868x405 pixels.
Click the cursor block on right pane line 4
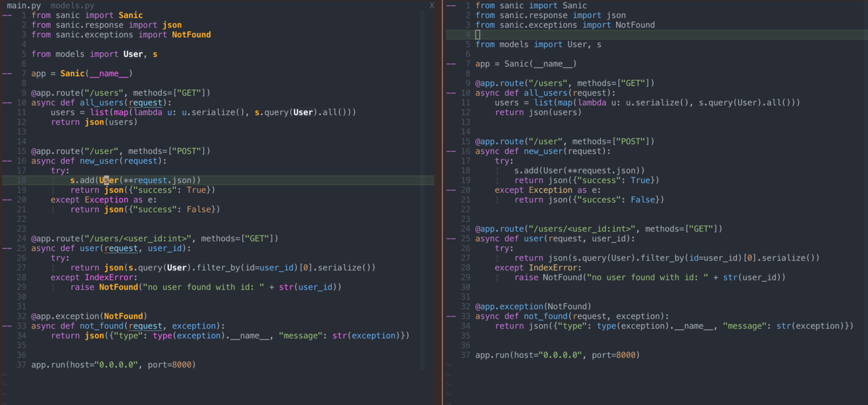point(478,35)
